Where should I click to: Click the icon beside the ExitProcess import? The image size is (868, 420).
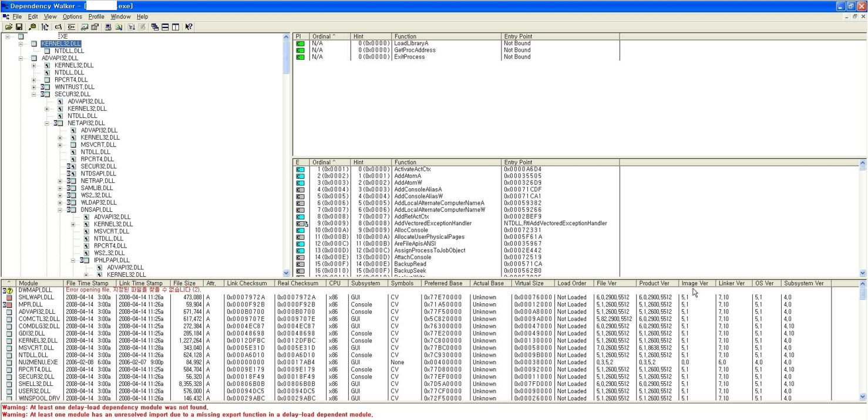tap(300, 57)
